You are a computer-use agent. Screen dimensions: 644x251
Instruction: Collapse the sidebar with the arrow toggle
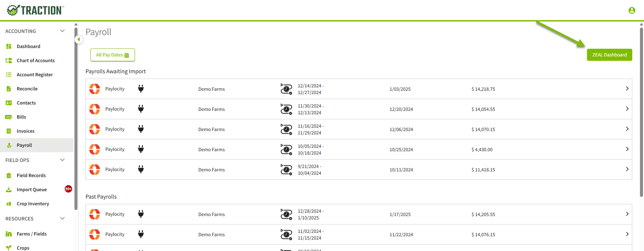tap(79, 39)
